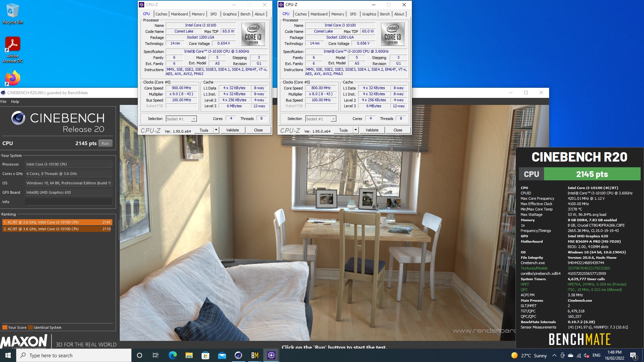644x362 pixels.
Task: Show hidden system tray icons chevron
Action: point(554,355)
